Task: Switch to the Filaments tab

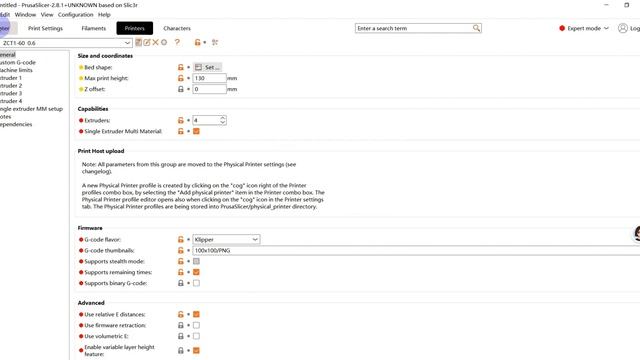Action: [93, 28]
